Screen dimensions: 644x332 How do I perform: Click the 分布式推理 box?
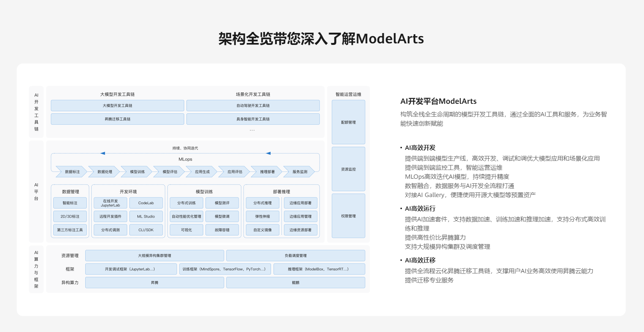[x=263, y=203]
